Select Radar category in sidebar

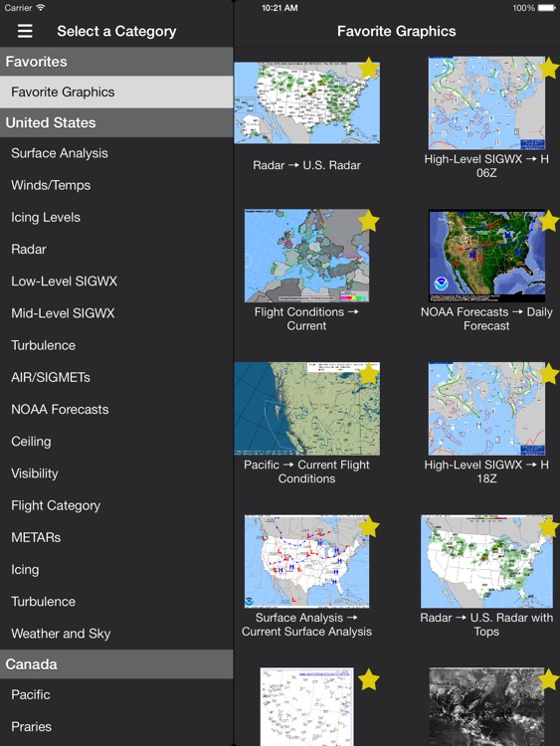pyautogui.click(x=116, y=249)
